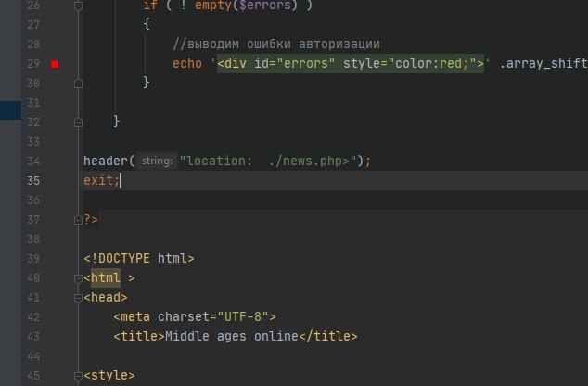The width and height of the screenshot is (588, 386).
Task: Place cursor on the exit; statement
Action: (101, 180)
